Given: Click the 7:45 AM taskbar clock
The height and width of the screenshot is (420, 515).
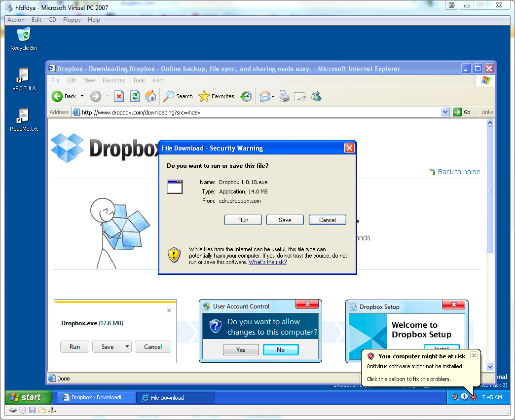Looking at the screenshot, I should pyautogui.click(x=492, y=397).
